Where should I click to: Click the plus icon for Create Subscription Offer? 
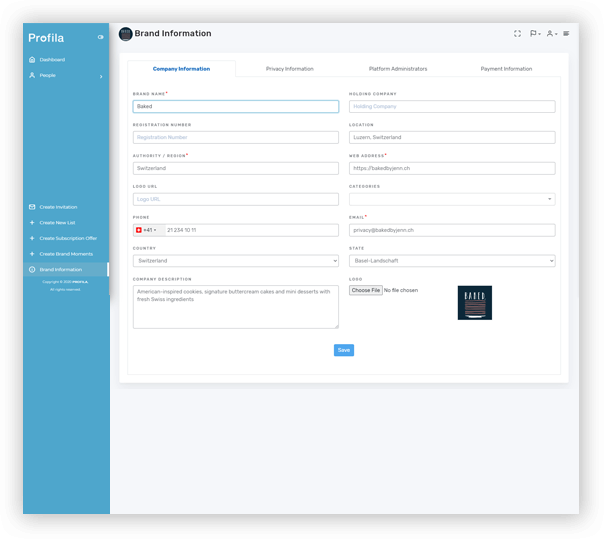(32, 238)
